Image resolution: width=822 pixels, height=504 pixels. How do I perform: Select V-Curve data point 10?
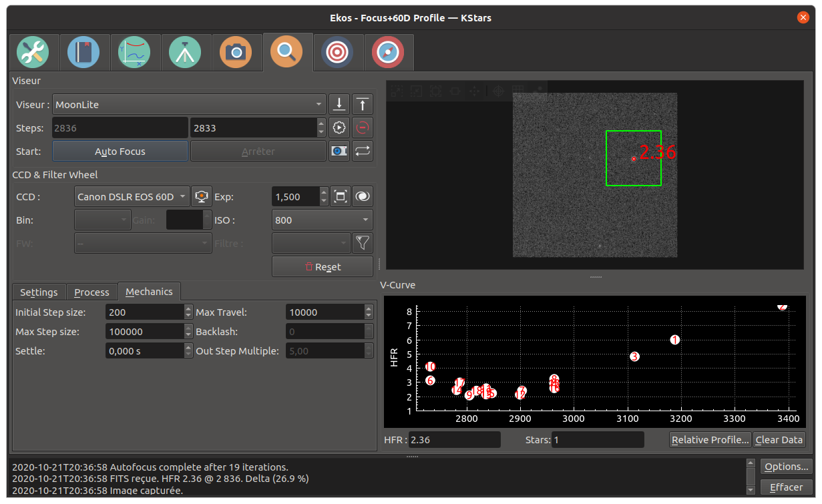click(430, 366)
